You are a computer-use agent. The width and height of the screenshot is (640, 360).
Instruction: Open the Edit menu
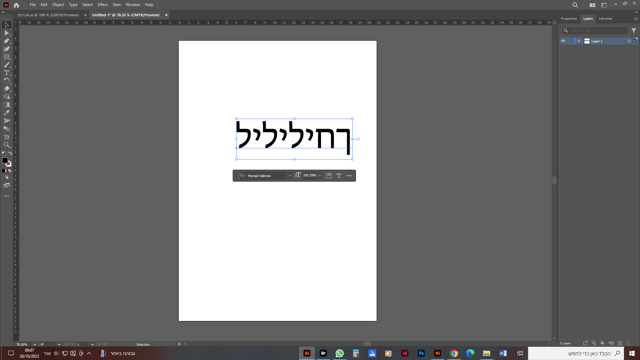44,5
